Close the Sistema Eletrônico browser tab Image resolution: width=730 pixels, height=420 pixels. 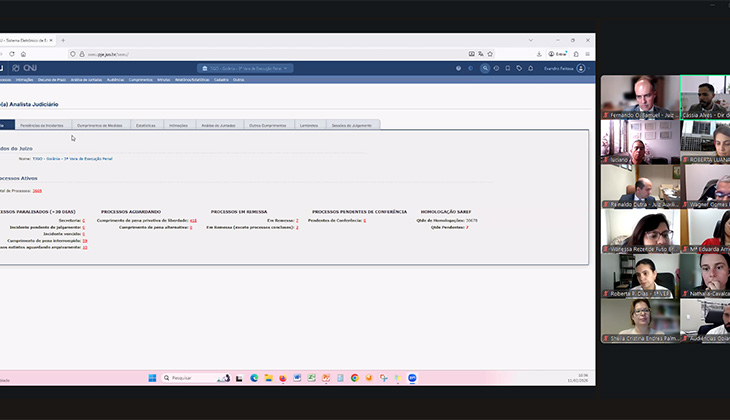coord(51,41)
